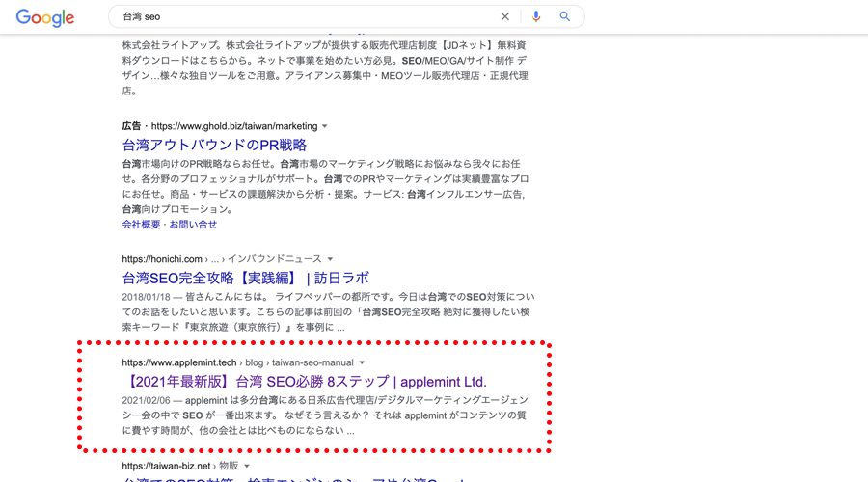
Task: Follow the 会社概要 sitelink
Action: point(141,224)
